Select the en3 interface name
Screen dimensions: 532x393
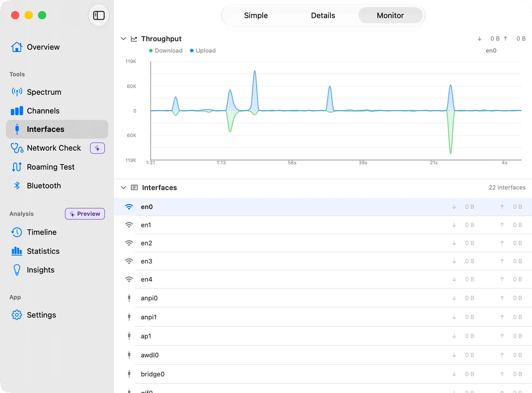coord(146,261)
